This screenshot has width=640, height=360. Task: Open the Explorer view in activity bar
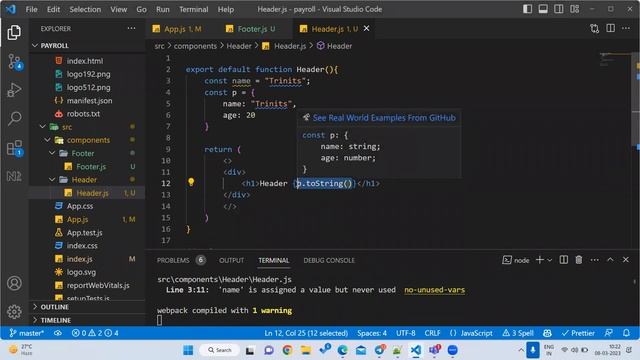(14, 32)
